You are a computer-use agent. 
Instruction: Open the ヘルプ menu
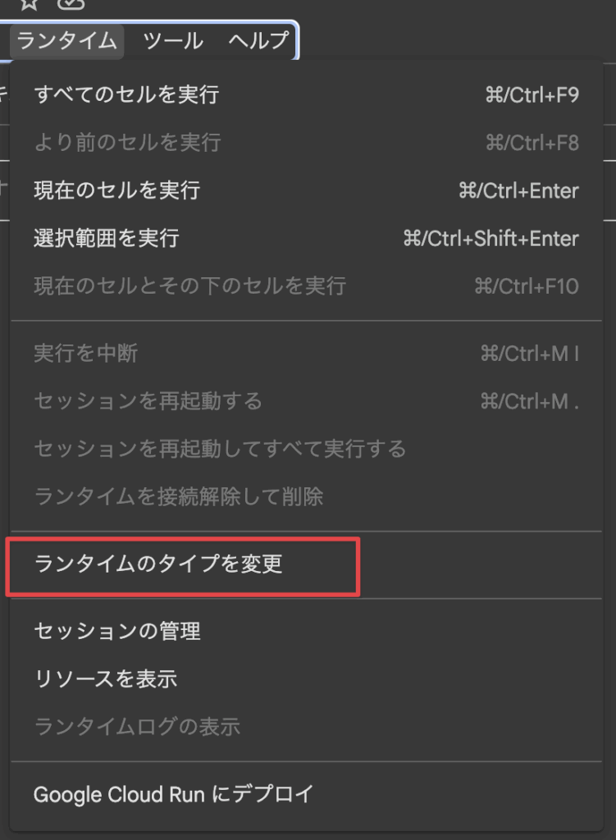(258, 41)
